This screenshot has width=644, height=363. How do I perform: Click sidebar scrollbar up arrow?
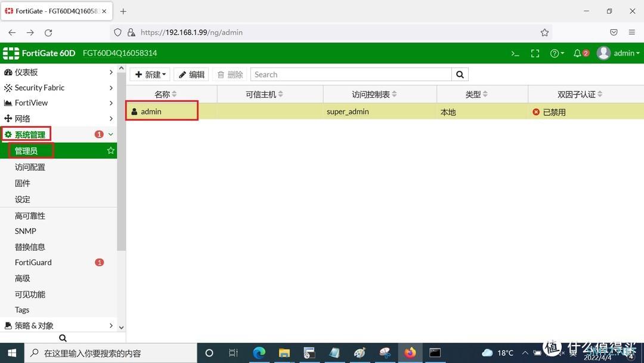point(121,68)
